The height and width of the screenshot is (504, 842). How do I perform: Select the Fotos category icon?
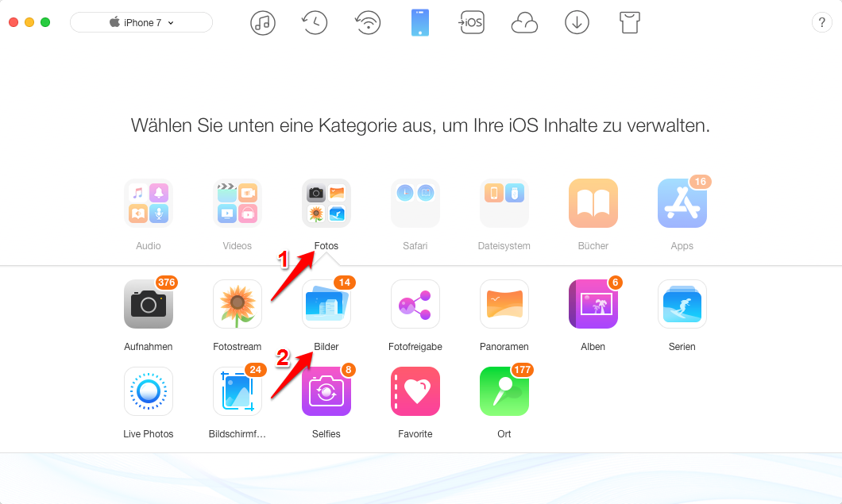(326, 203)
